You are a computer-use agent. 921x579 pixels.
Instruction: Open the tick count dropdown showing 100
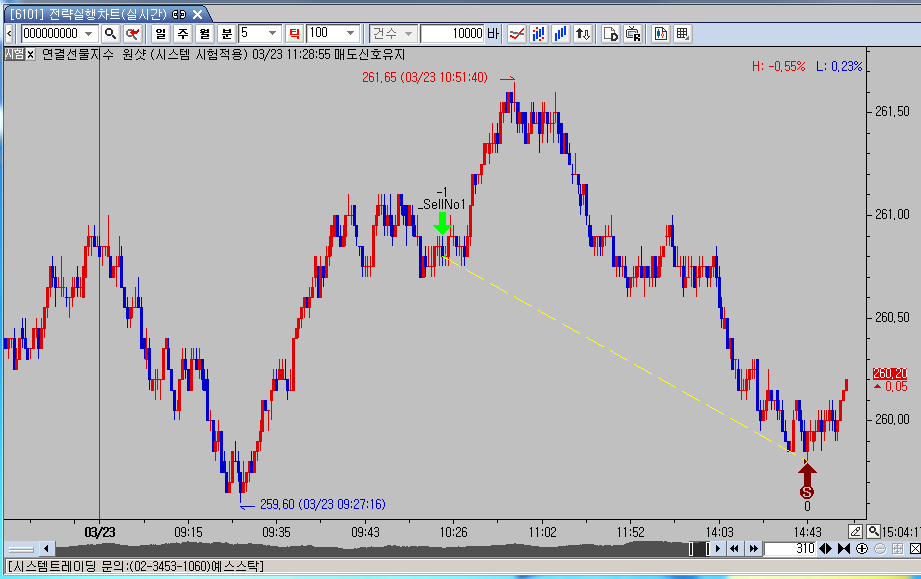pyautogui.click(x=351, y=34)
